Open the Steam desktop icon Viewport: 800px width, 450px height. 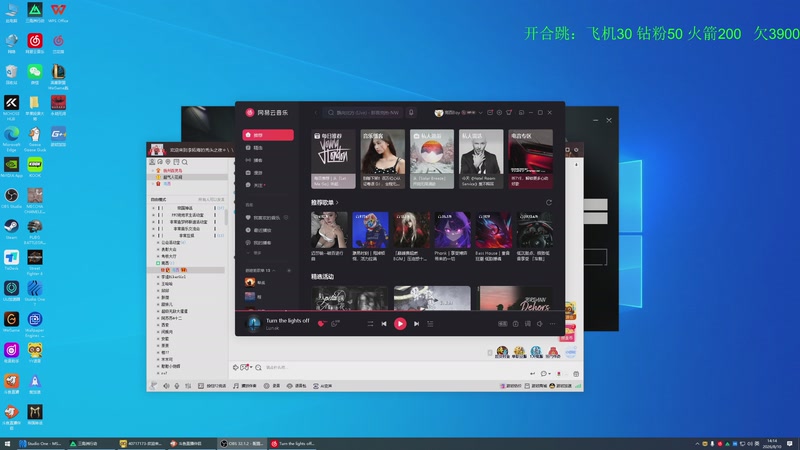(11, 229)
